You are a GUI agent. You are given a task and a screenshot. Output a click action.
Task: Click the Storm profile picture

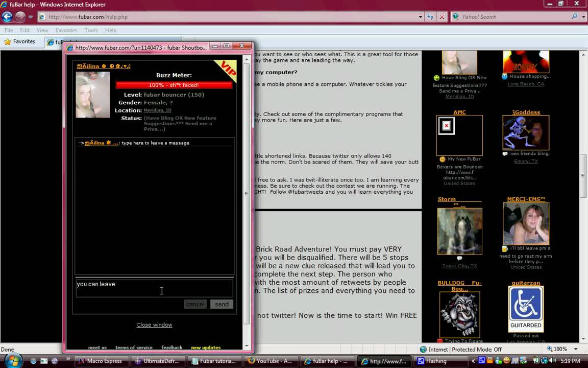(x=459, y=232)
